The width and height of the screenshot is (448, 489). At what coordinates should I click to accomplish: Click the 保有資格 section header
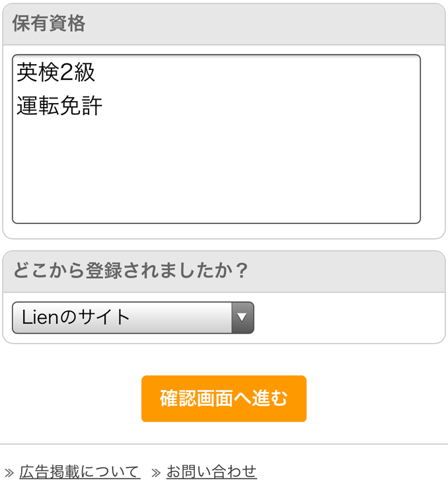224,24
